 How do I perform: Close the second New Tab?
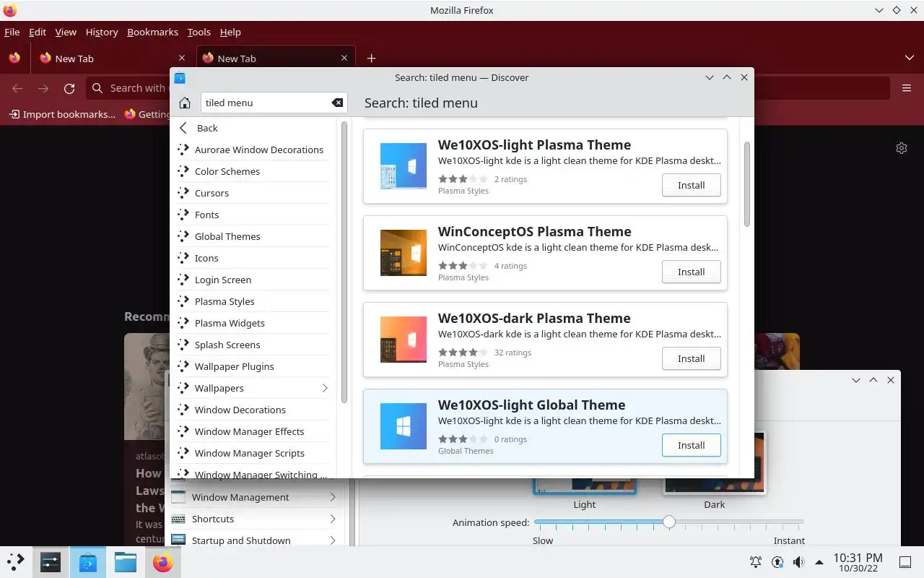coord(344,59)
